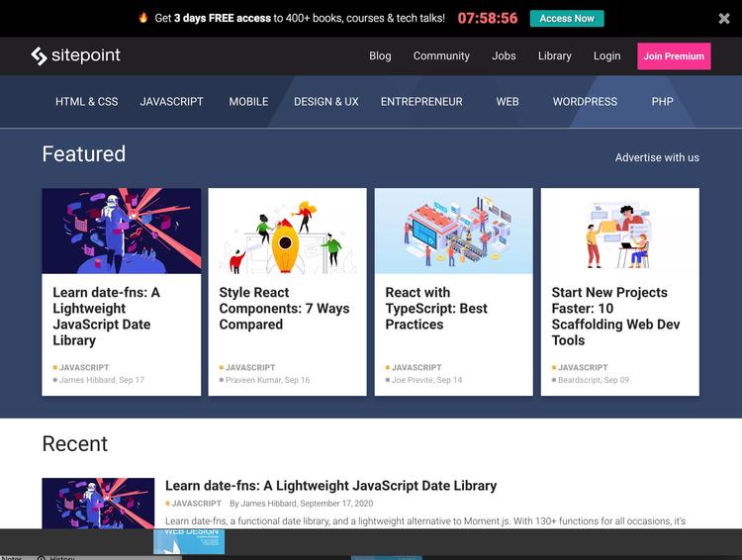Select the PHP category tab

[x=662, y=102]
